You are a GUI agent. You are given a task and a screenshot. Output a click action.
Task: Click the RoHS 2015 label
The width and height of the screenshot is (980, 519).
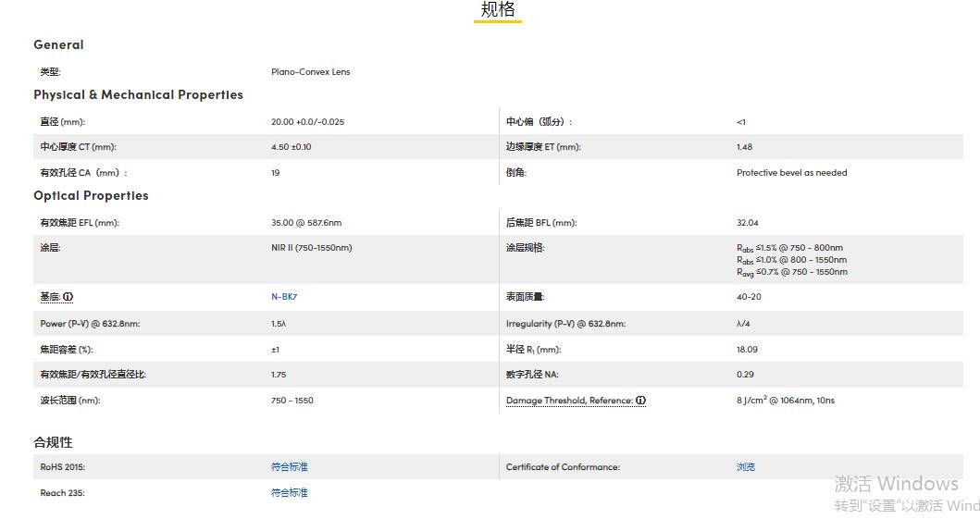[63, 466]
